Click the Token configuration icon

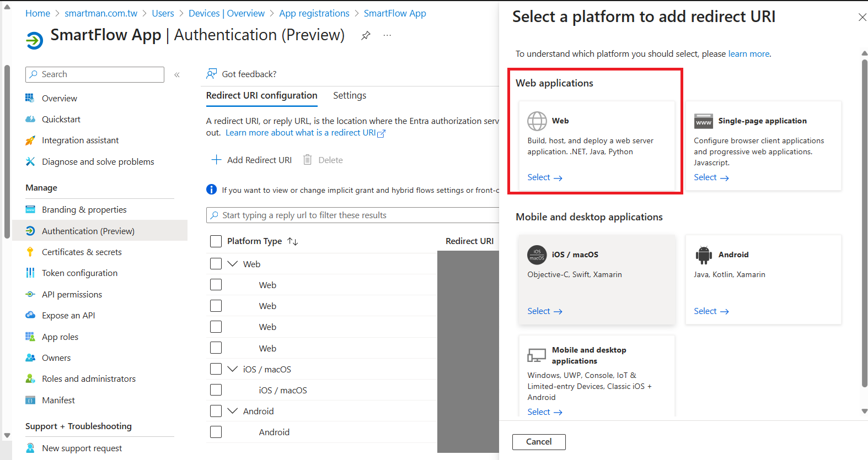[30, 273]
